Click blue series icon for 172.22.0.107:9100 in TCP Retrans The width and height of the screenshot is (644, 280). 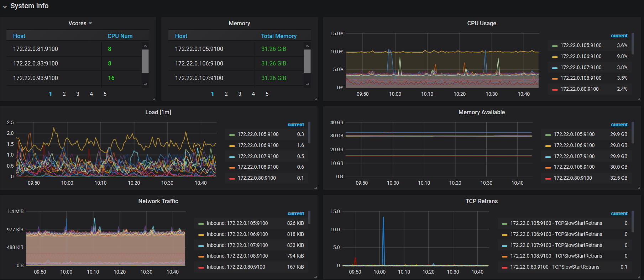point(504,246)
